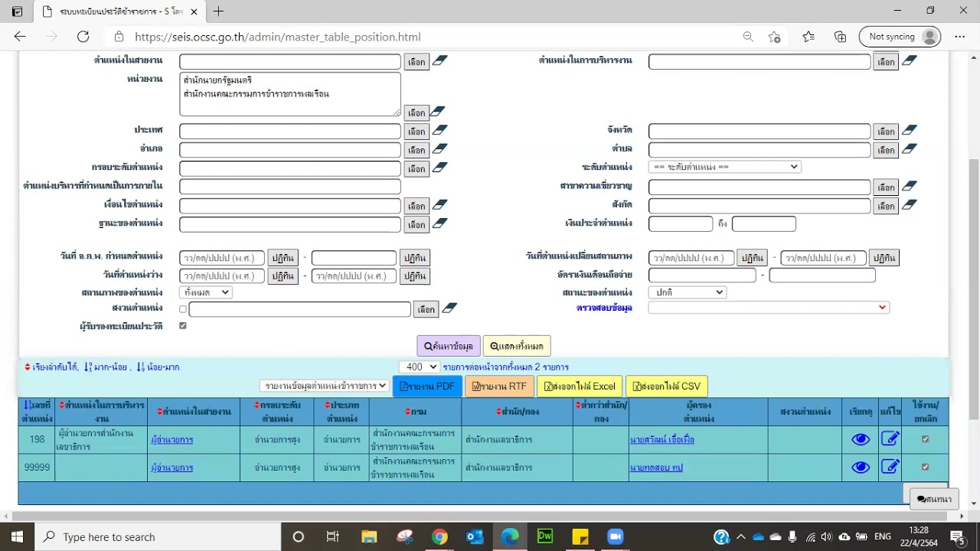Sort by ตำแหน่งในสายงาน column header
This screenshot has height=551, width=980.
tap(194, 412)
